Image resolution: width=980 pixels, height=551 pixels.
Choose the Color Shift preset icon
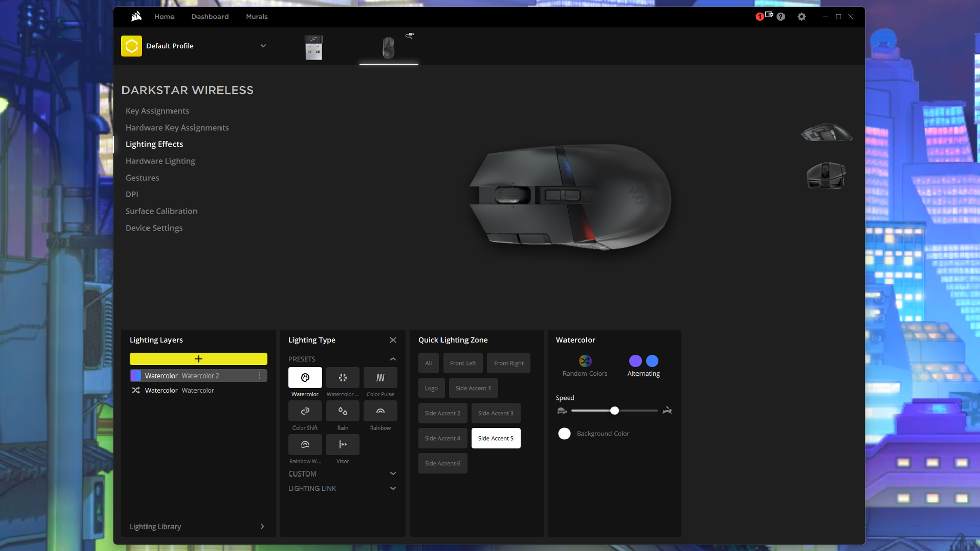(x=305, y=411)
